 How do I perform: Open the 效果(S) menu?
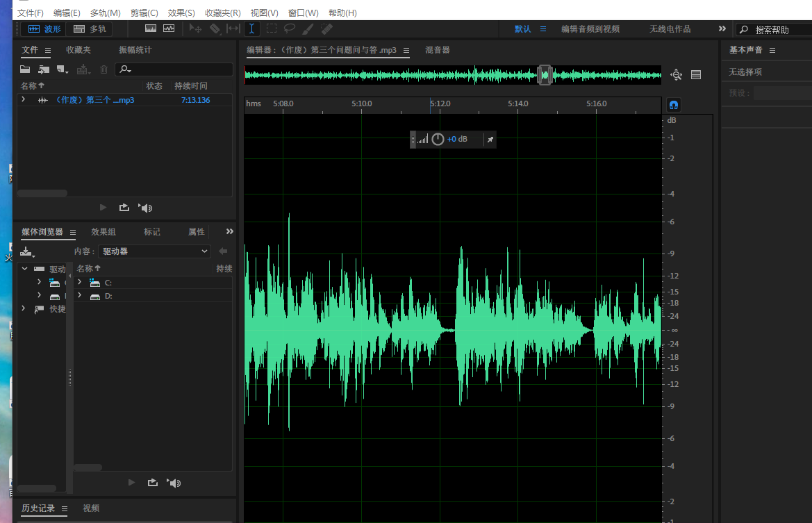point(181,13)
